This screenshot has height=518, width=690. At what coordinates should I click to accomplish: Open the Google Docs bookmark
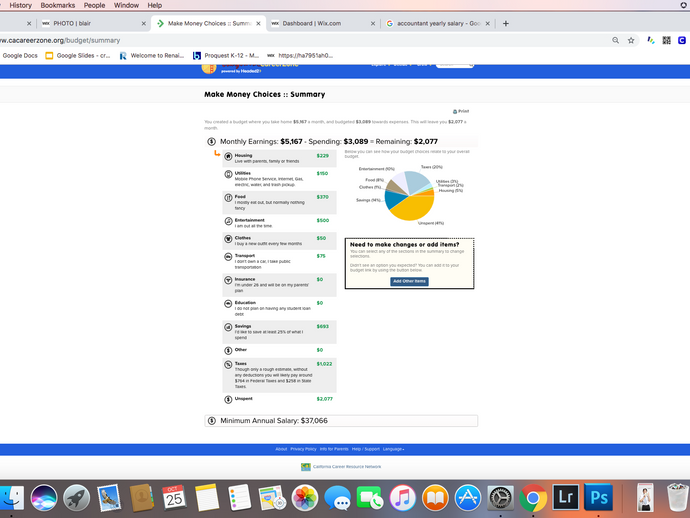(x=20, y=55)
